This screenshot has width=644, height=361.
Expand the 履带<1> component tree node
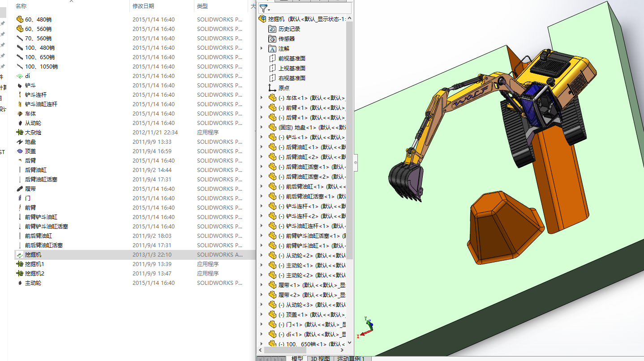(x=262, y=285)
